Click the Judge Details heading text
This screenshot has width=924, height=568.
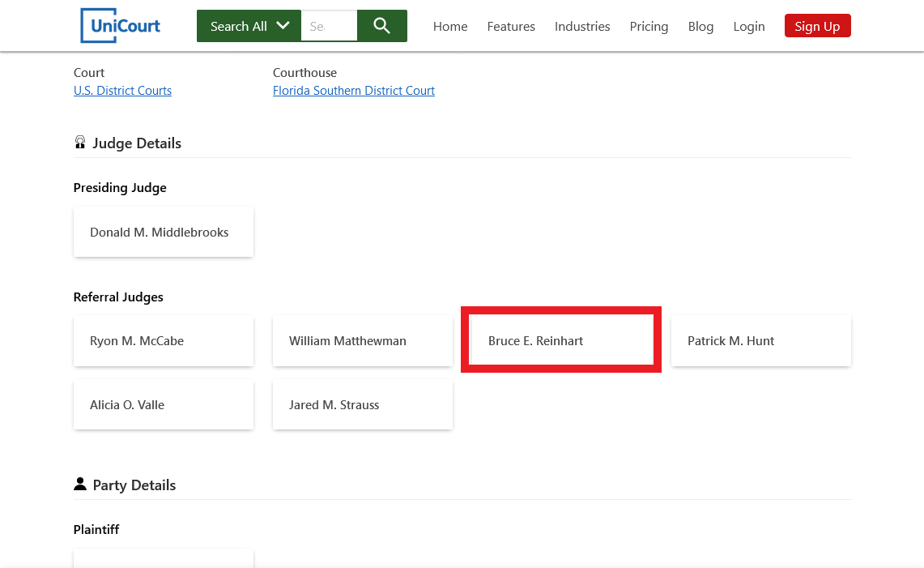137,143
